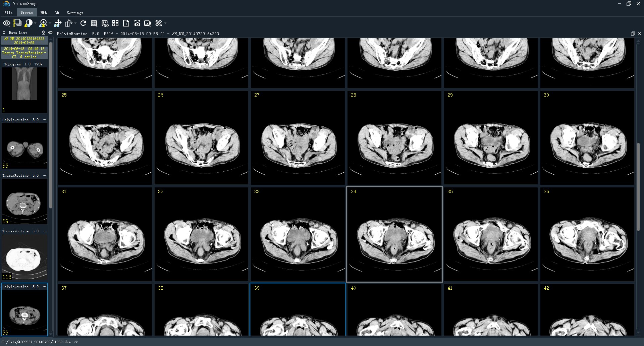Select CT slice number 30
Viewport: 644px width, 346px height.
pos(587,138)
